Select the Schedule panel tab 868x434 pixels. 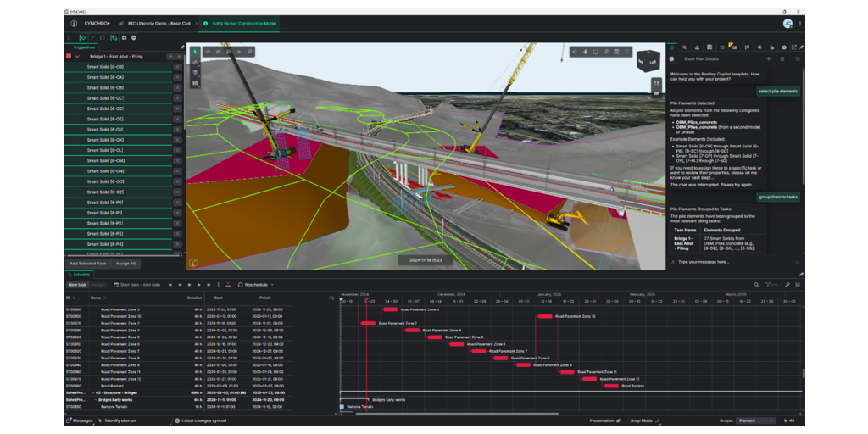point(81,275)
